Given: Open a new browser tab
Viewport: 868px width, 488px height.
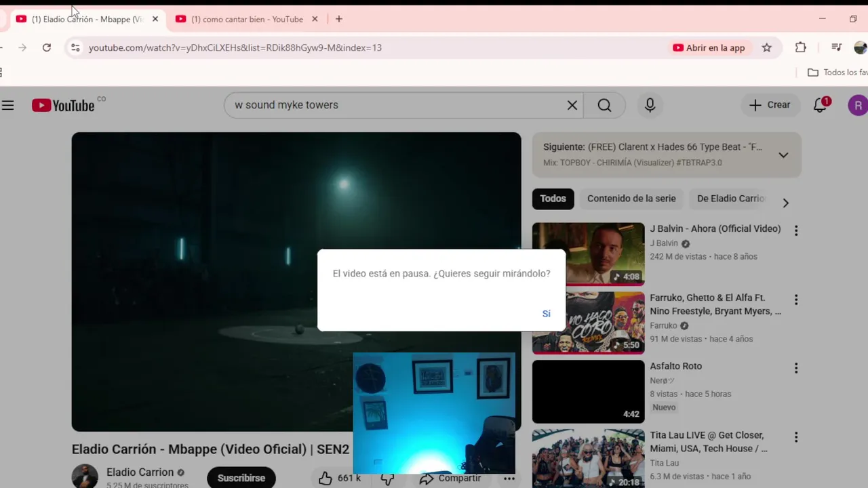Looking at the screenshot, I should [x=338, y=19].
